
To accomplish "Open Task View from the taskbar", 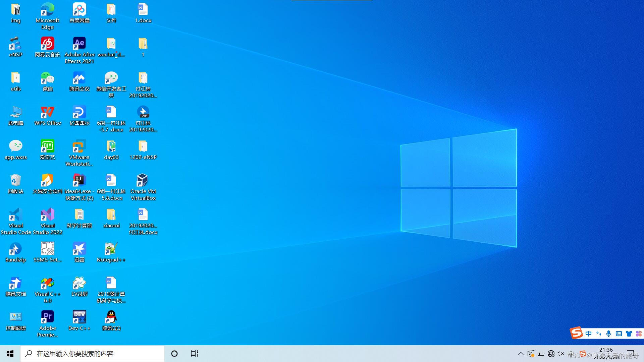I will point(195,354).
